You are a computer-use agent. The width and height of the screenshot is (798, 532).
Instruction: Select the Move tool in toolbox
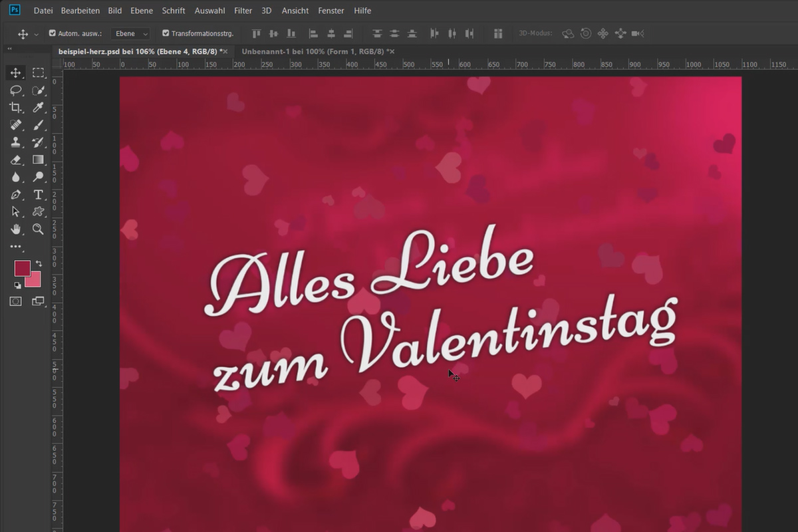15,72
